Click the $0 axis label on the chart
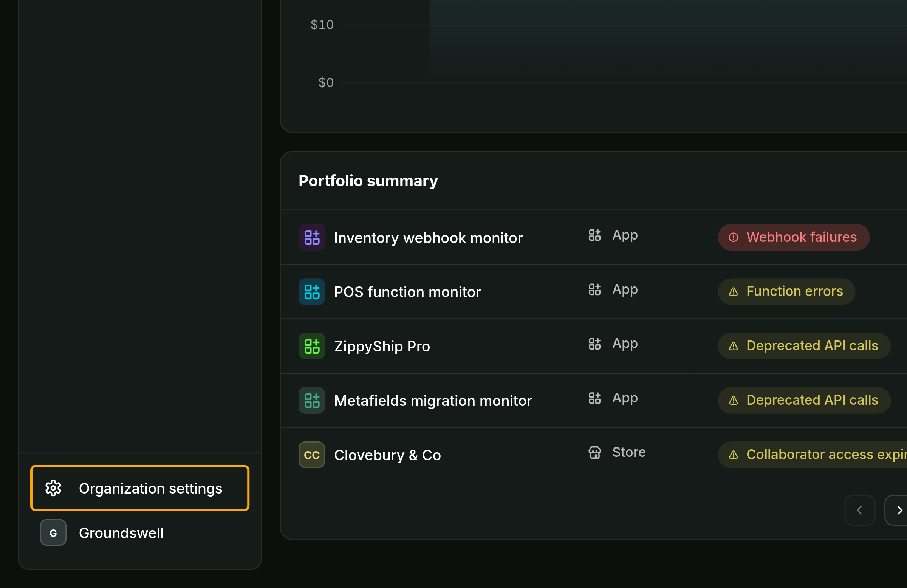Screen dimensions: 907x588 point(326,83)
